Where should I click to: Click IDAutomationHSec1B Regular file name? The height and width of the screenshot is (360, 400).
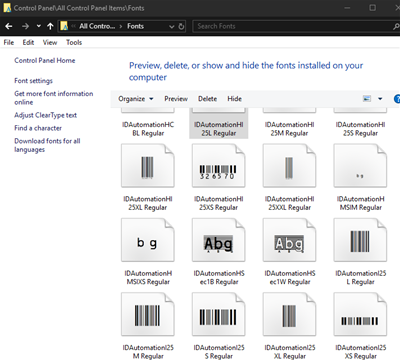(x=219, y=277)
